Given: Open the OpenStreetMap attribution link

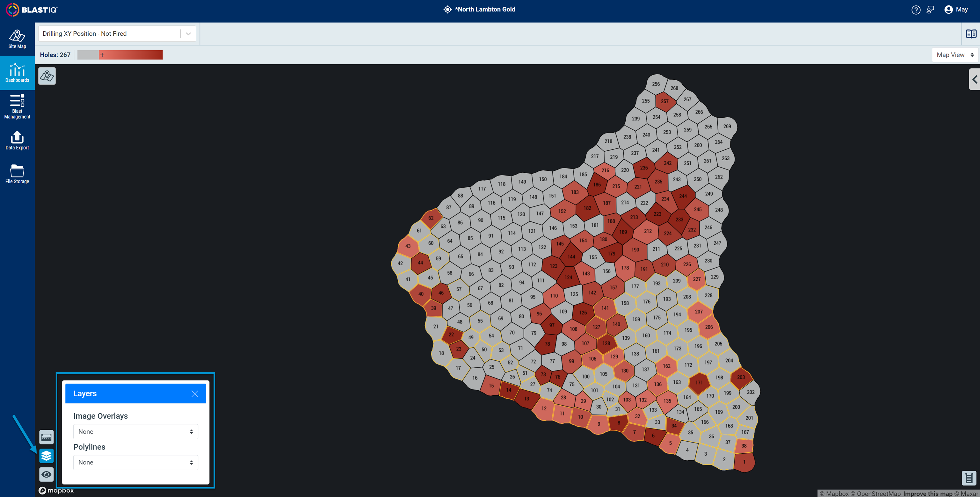Looking at the screenshot, I should point(875,493).
